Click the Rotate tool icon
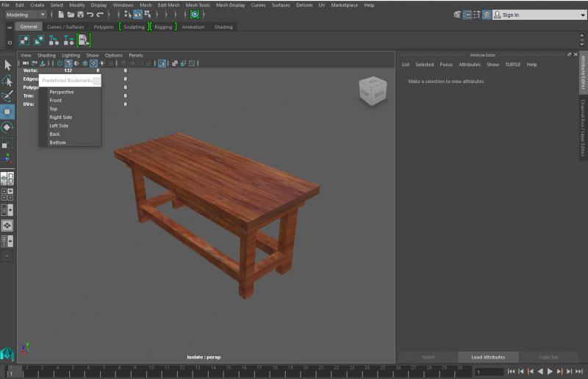This screenshot has height=379, width=588. tap(7, 127)
